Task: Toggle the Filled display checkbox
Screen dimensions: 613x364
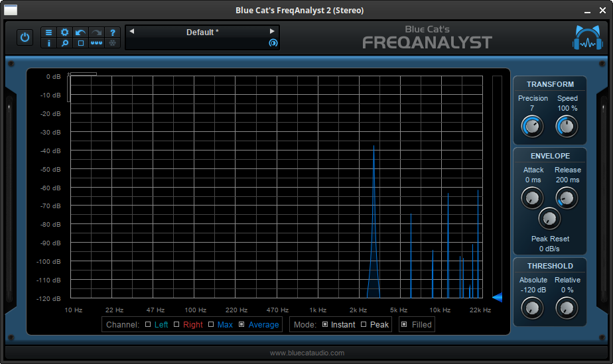Action: (x=404, y=324)
